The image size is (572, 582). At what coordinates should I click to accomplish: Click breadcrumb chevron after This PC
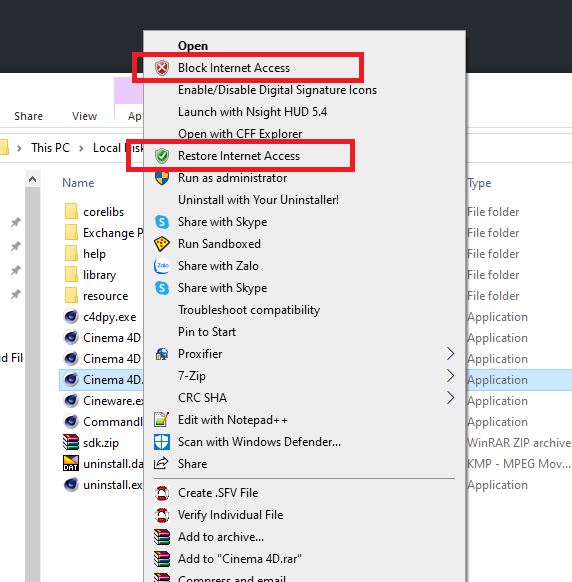tap(81, 148)
